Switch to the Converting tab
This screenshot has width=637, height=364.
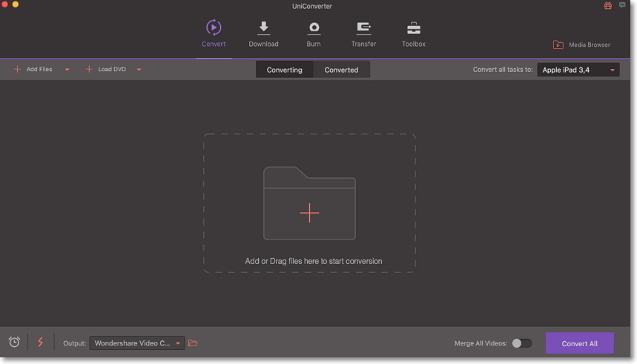click(284, 70)
